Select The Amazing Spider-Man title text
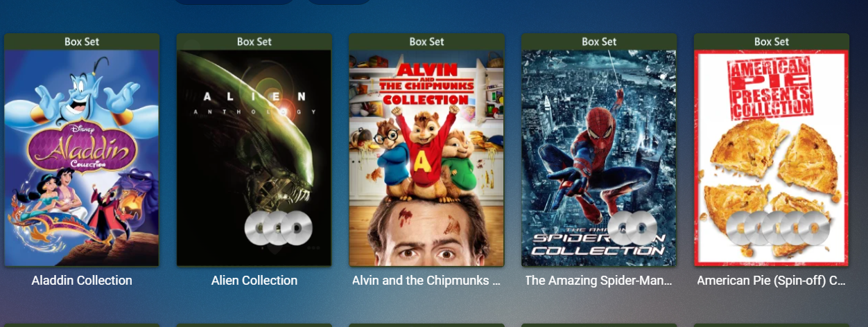This screenshot has width=868, height=327. click(x=599, y=281)
